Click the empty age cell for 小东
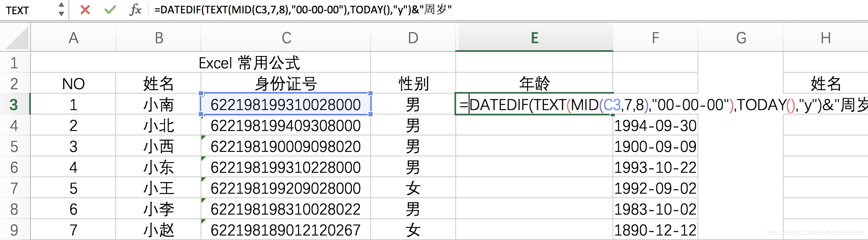This screenshot has height=240, width=868. [x=534, y=167]
